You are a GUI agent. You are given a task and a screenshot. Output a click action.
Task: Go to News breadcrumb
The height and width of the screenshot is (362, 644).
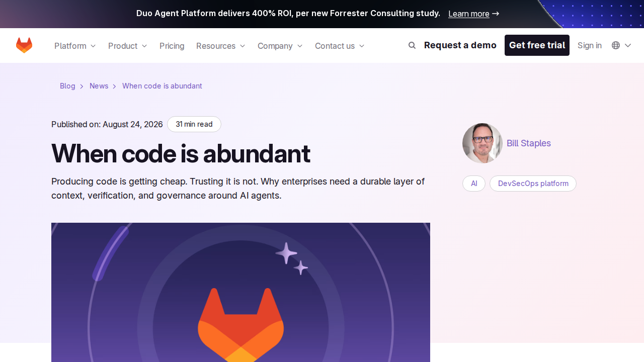tap(99, 86)
